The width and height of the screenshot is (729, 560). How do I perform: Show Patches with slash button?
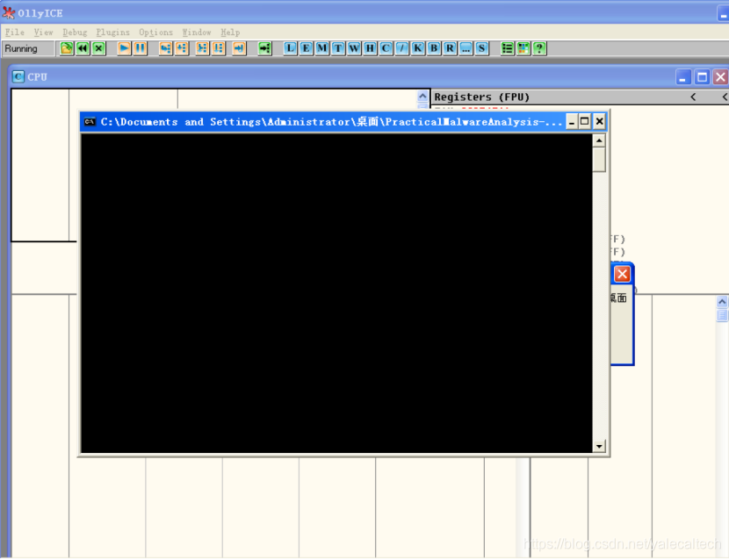(401, 48)
